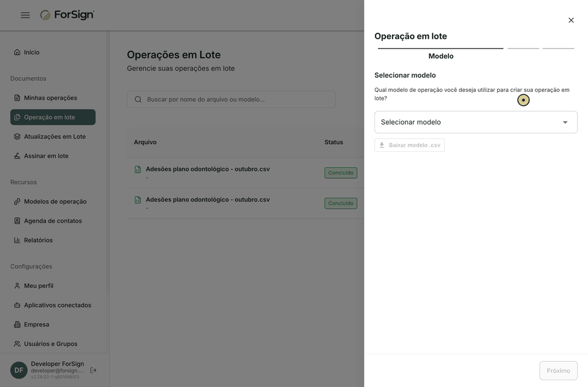Viewport: 588px width, 387px height.
Task: Open the Selecionar modelo combo box
Action: point(476,122)
